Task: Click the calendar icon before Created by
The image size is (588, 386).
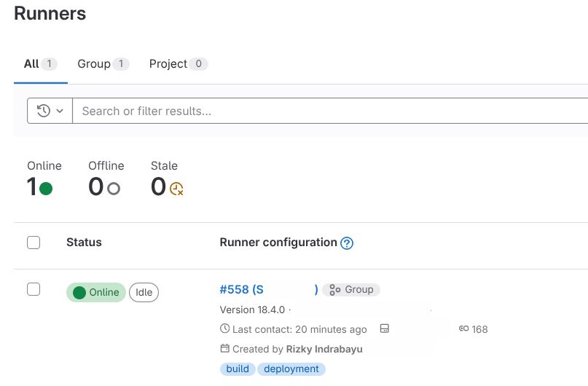Action: 224,349
